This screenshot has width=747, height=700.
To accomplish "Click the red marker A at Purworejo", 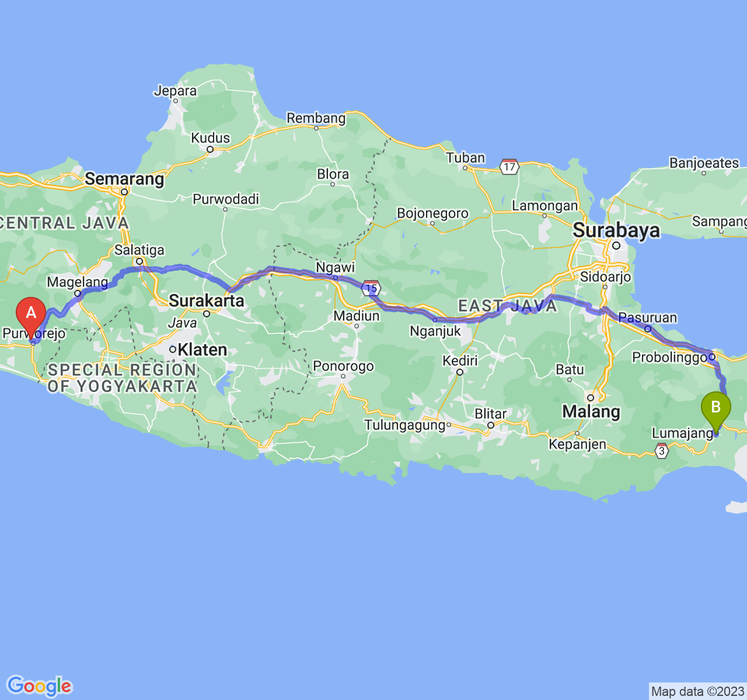I will tap(31, 318).
